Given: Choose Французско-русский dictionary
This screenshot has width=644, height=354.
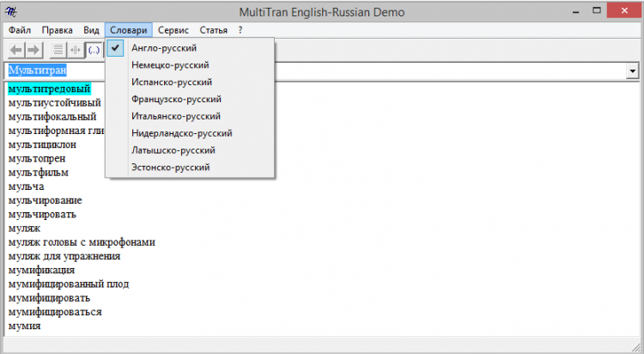Looking at the screenshot, I should 190,99.
